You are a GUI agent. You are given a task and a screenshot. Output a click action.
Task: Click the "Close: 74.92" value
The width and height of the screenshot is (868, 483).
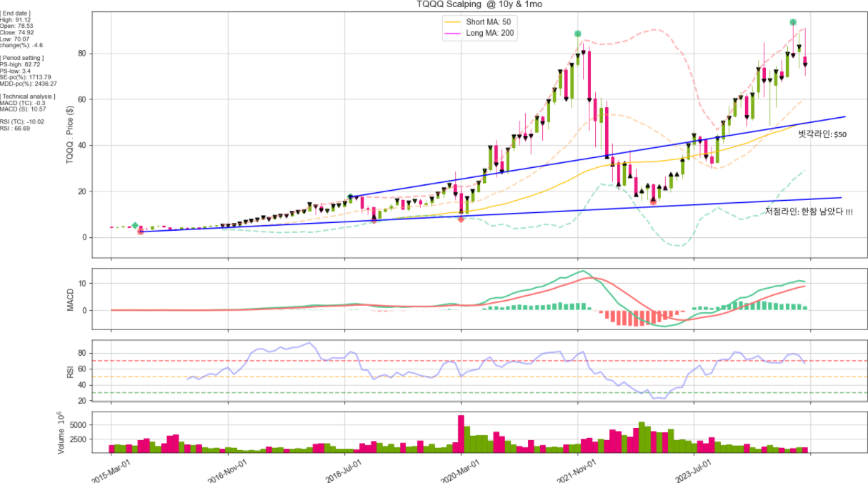pos(17,33)
